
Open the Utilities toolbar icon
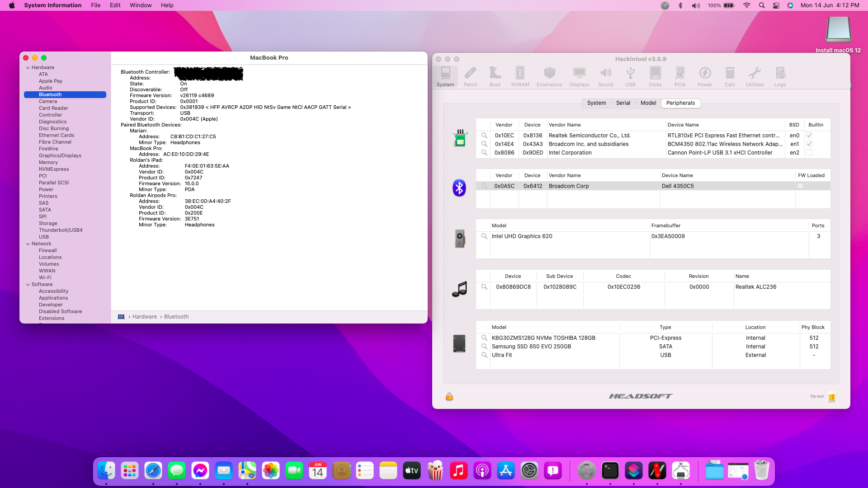(x=755, y=76)
